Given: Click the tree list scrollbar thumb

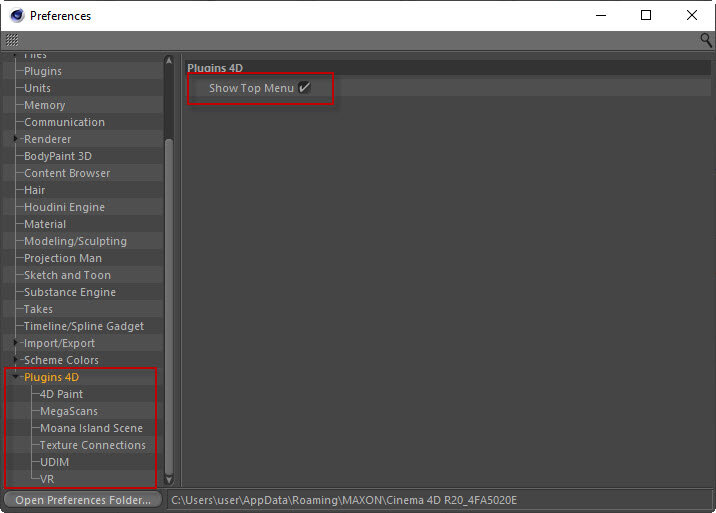Looking at the screenshot, I should click(x=168, y=306).
